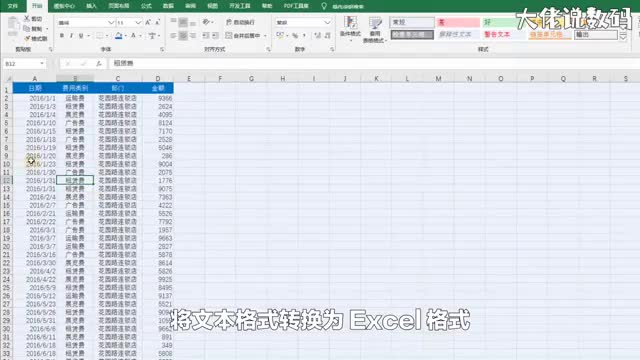Image resolution: width=640 pixels, height=360 pixels.
Task: Apply the Normal (常规) cell style
Action: (412, 22)
